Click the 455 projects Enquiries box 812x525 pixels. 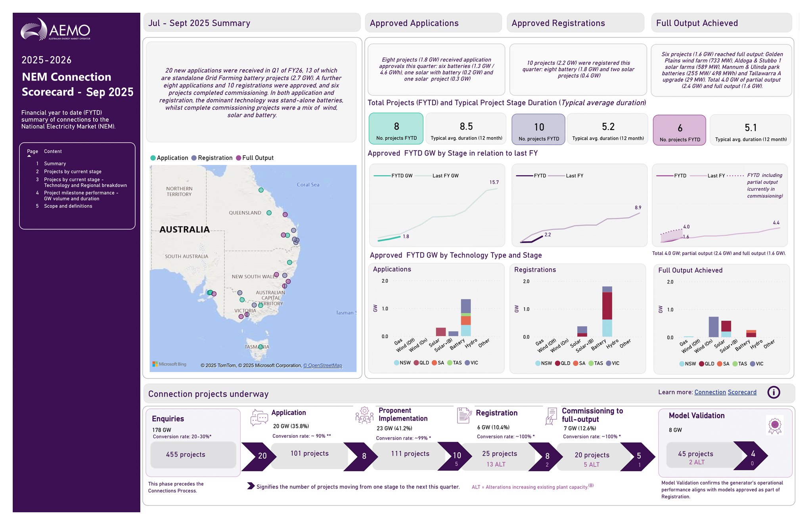tap(193, 454)
